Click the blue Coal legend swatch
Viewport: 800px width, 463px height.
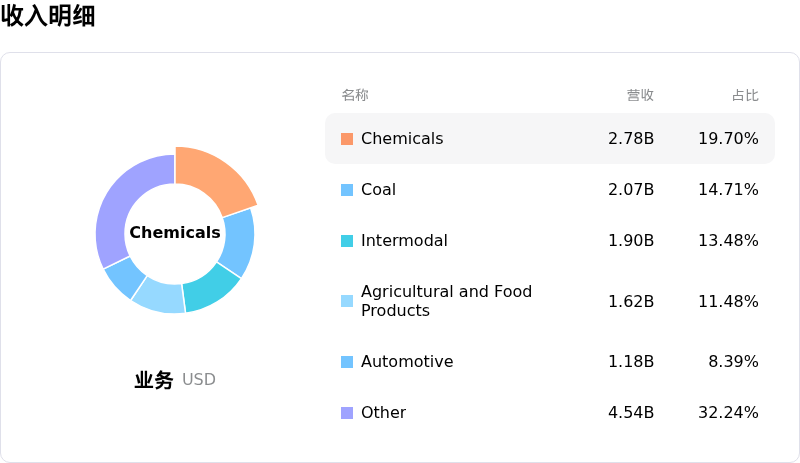click(x=347, y=190)
